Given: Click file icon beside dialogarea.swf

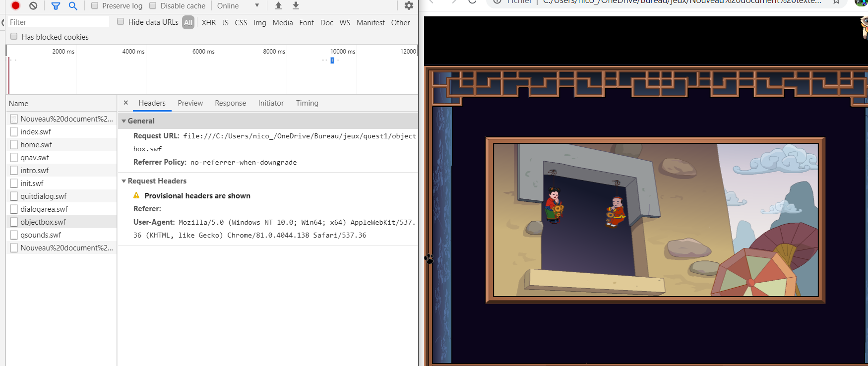Looking at the screenshot, I should point(14,209).
